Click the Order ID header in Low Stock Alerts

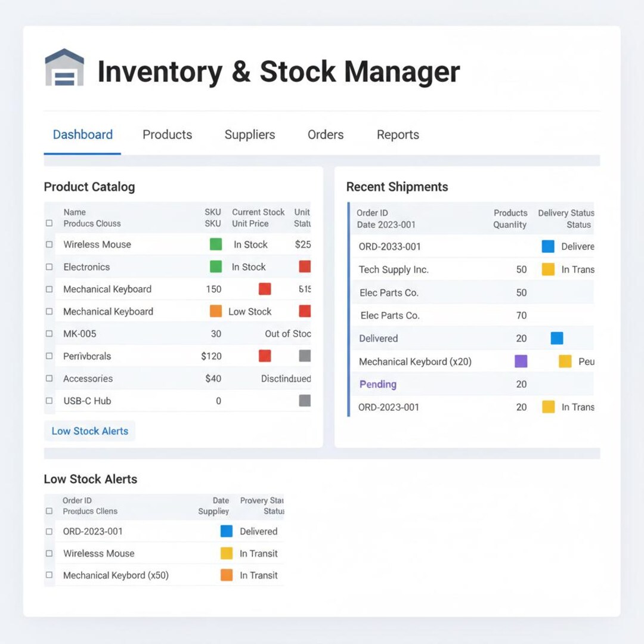point(77,500)
